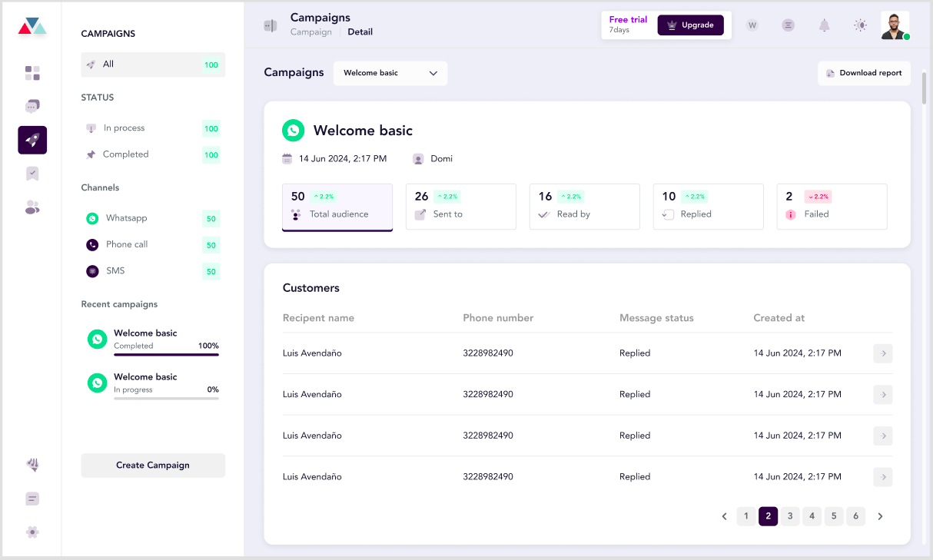Select the All campaigns filter
This screenshot has height=560, width=933.
[x=153, y=65]
